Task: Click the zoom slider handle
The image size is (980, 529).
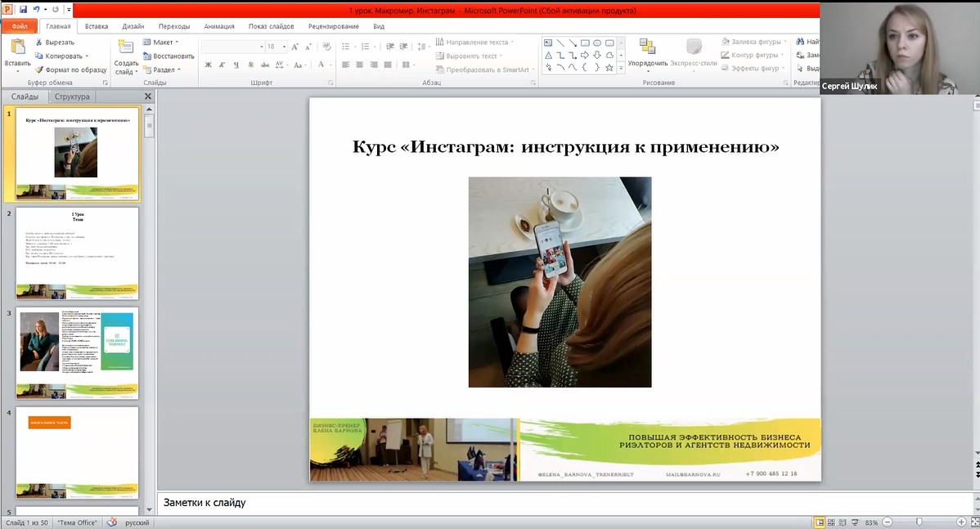Action: pos(919,522)
